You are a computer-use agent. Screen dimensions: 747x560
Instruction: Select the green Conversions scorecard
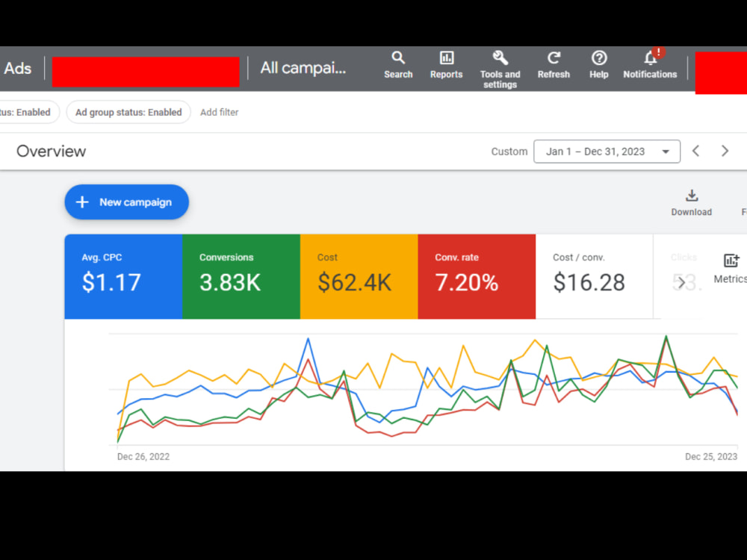pos(241,276)
